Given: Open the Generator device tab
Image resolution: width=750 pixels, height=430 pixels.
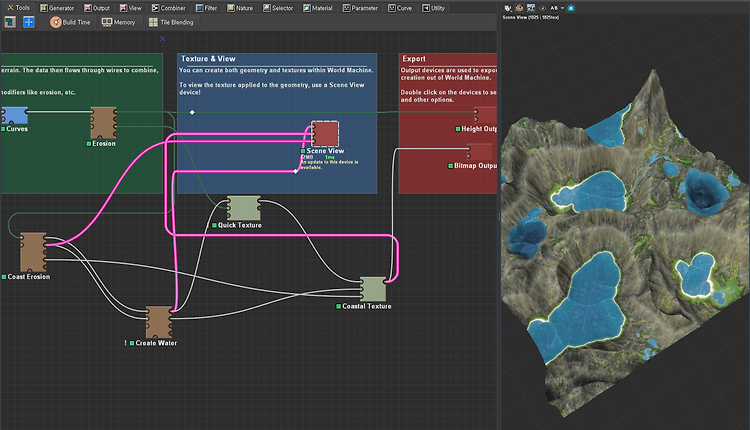Looking at the screenshot, I should click(57, 8).
